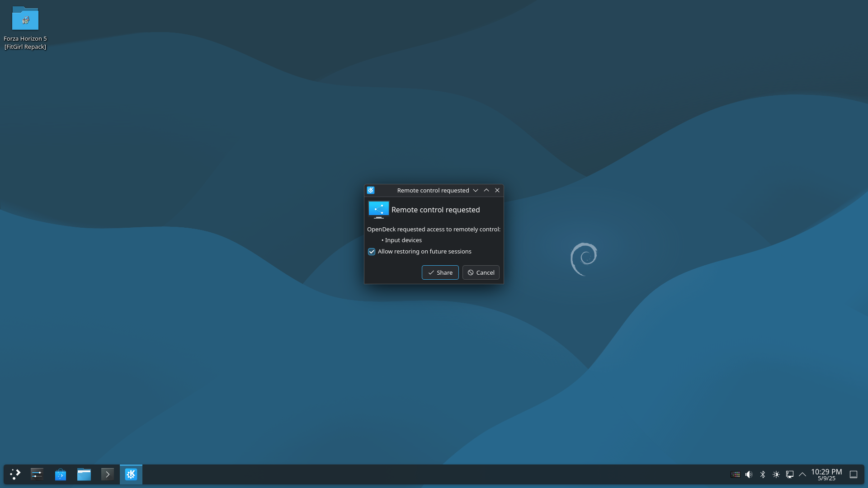The image size is (868, 488).
Task: Open Konsole terminal from taskbar
Action: (107, 474)
